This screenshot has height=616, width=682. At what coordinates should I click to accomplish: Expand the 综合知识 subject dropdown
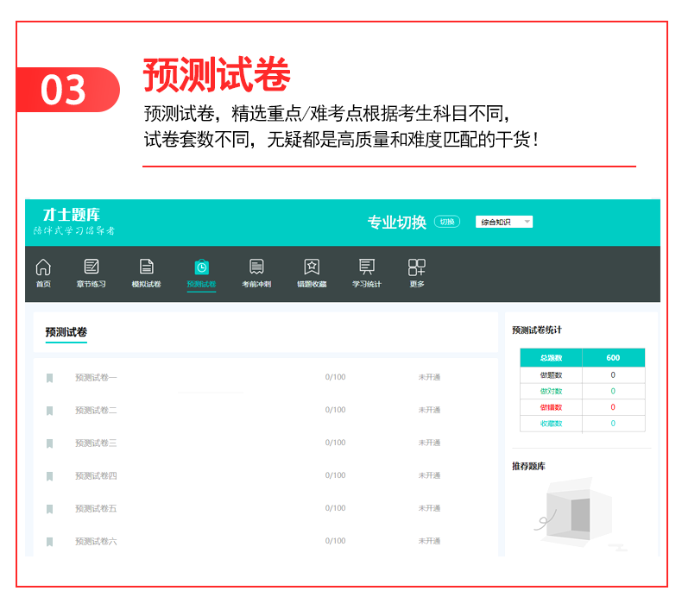tap(504, 222)
